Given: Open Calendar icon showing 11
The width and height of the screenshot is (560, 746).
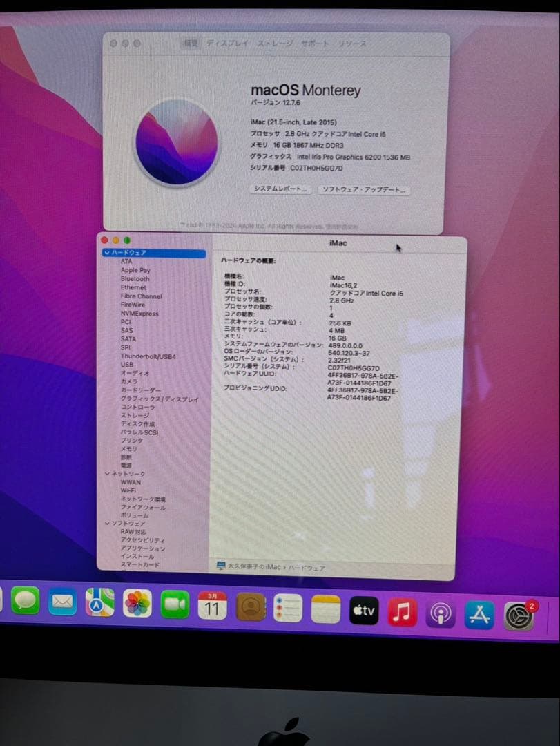Looking at the screenshot, I should point(212,606).
